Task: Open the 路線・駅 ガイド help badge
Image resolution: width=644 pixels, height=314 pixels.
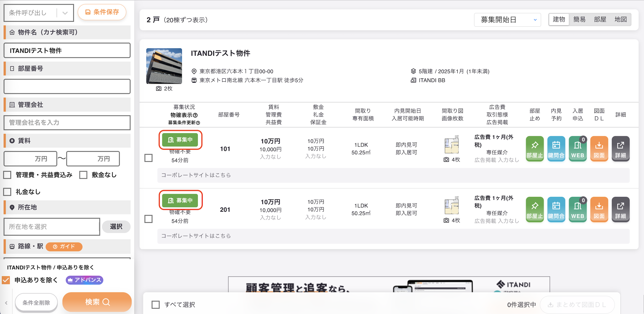Action: click(64, 246)
